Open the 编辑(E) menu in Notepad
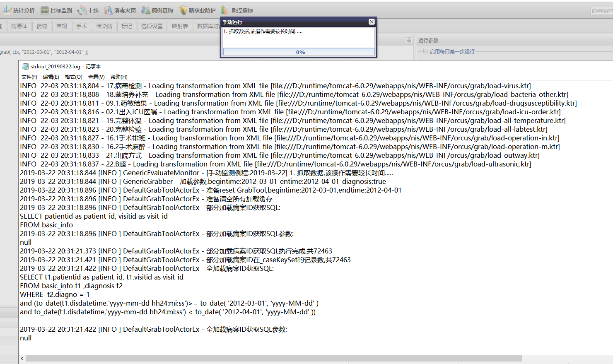This screenshot has width=613, height=364. [x=51, y=77]
